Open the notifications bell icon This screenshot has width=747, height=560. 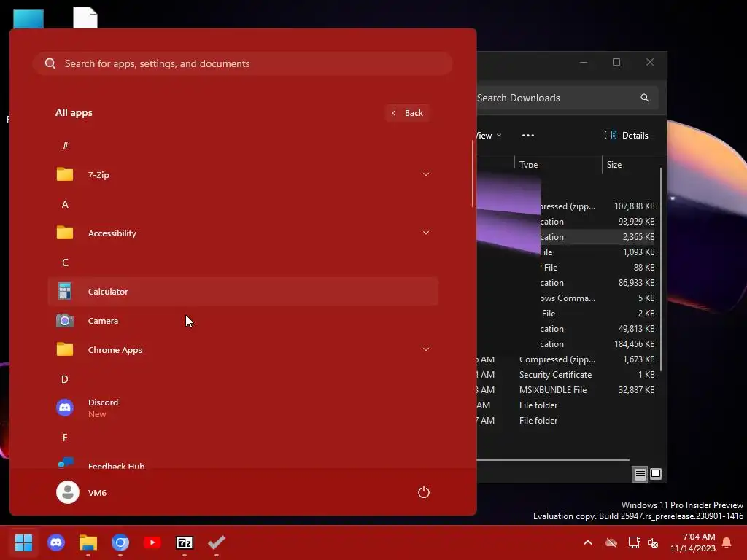click(727, 542)
